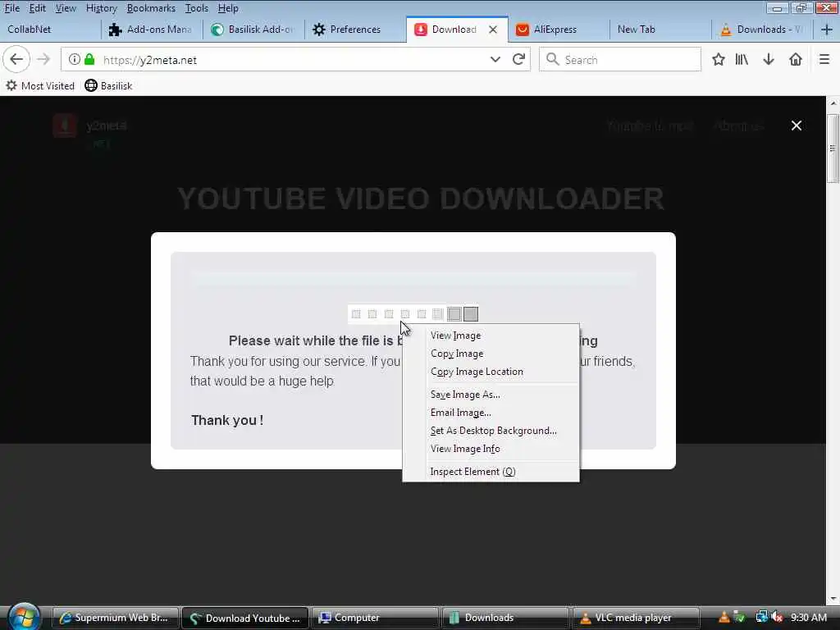Open Downloads folder taskbar button

point(504,618)
